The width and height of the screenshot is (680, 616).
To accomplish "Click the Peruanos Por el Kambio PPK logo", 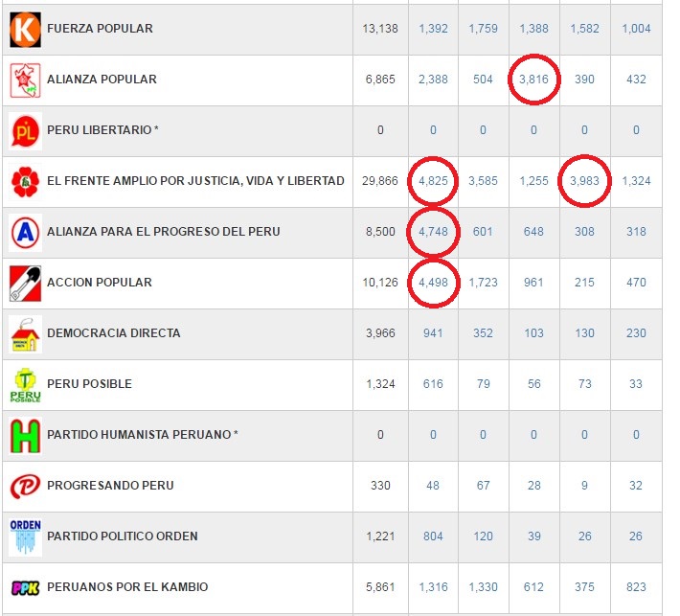I will tap(25, 587).
